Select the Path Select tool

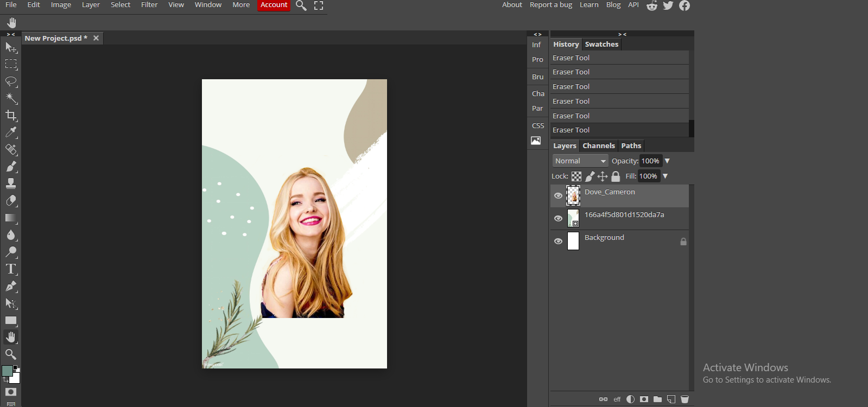[11, 303]
